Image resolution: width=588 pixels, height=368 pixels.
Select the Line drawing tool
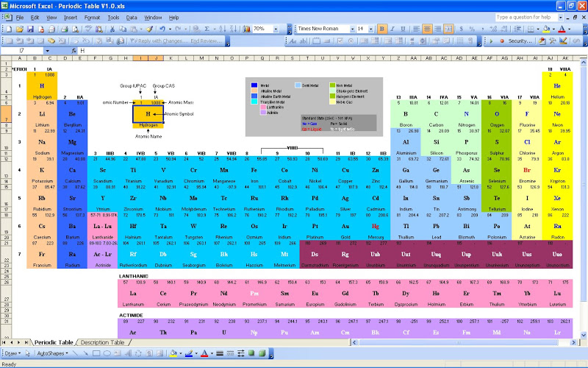[76, 353]
